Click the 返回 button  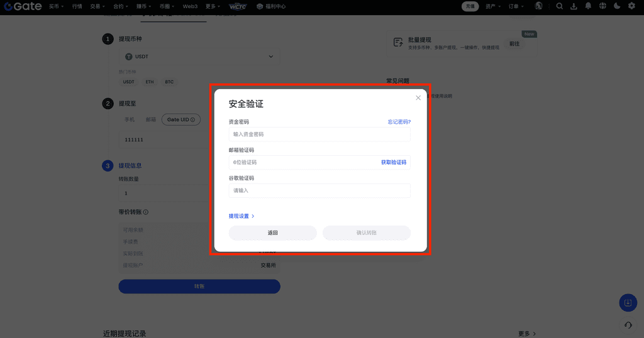(x=272, y=233)
